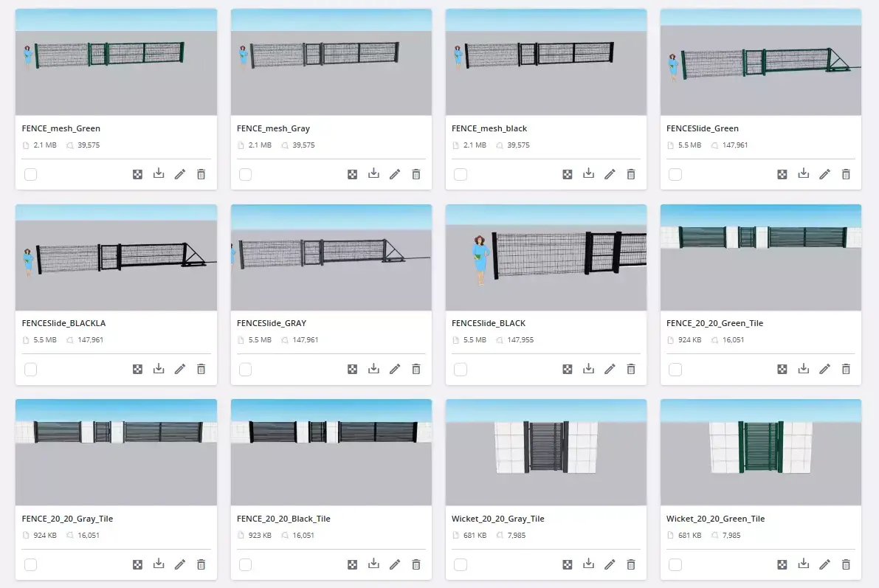
Task: Edit FENCE_mesh_black with pencil icon
Action: pyautogui.click(x=610, y=174)
